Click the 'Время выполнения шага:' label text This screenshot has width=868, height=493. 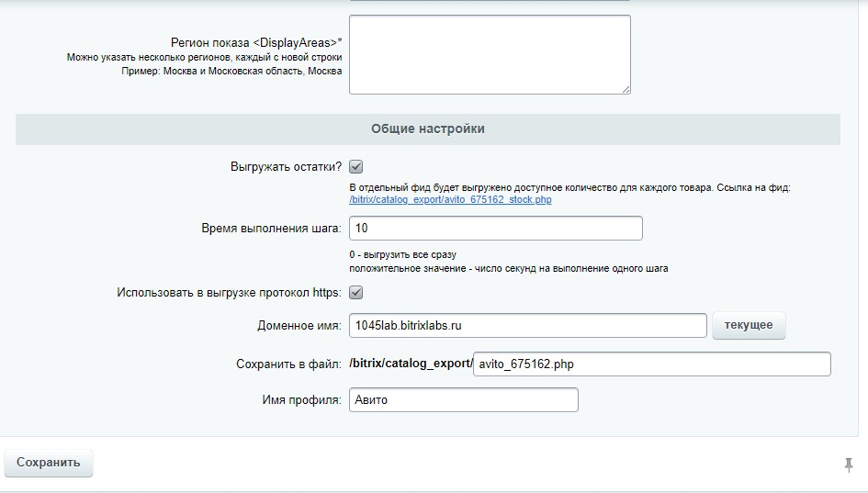(271, 229)
